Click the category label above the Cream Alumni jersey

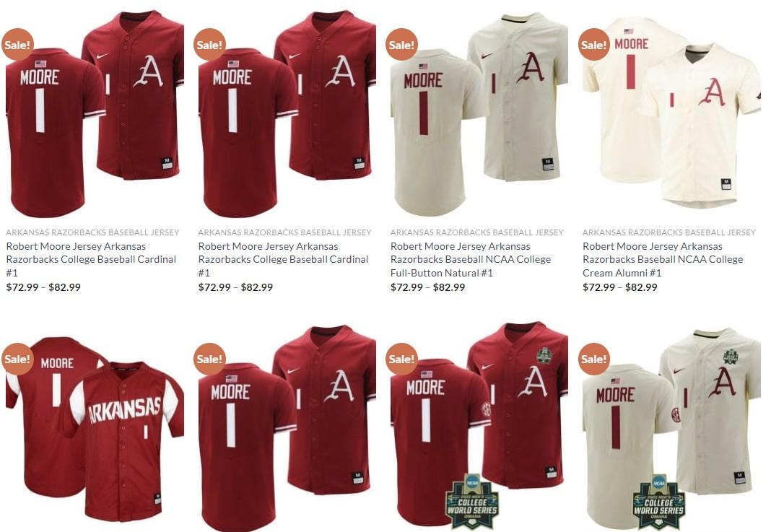668,232
